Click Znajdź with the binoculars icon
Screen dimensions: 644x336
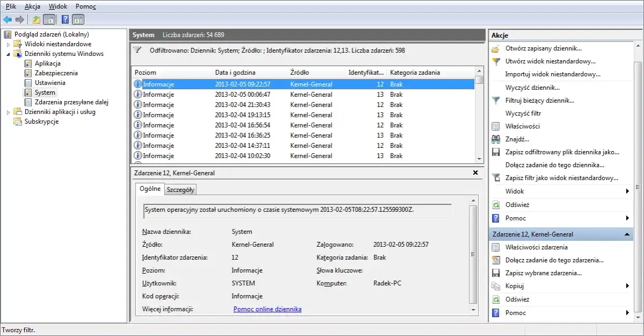(x=517, y=139)
